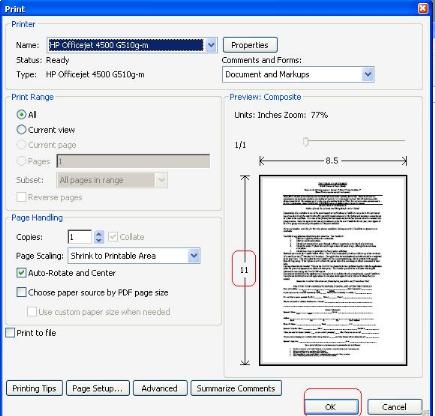Open the Page Setup dialog
Screen dimensions: 435x416
[x=98, y=388]
